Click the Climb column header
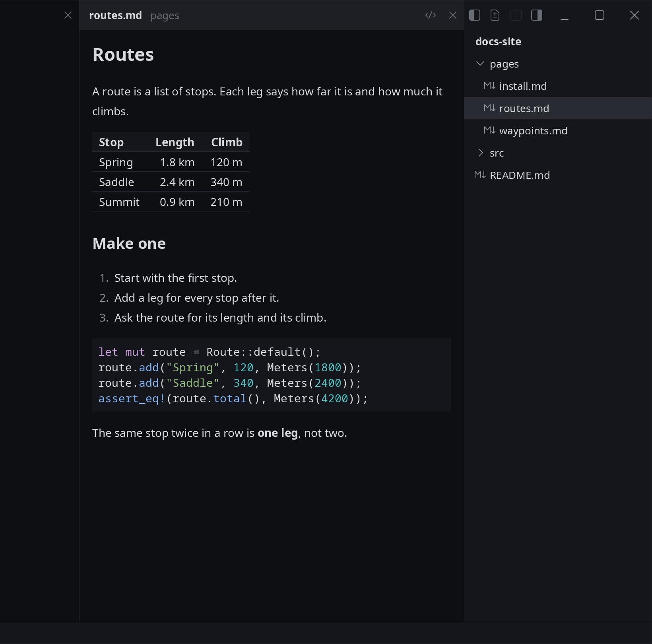The image size is (652, 644). 227,142
